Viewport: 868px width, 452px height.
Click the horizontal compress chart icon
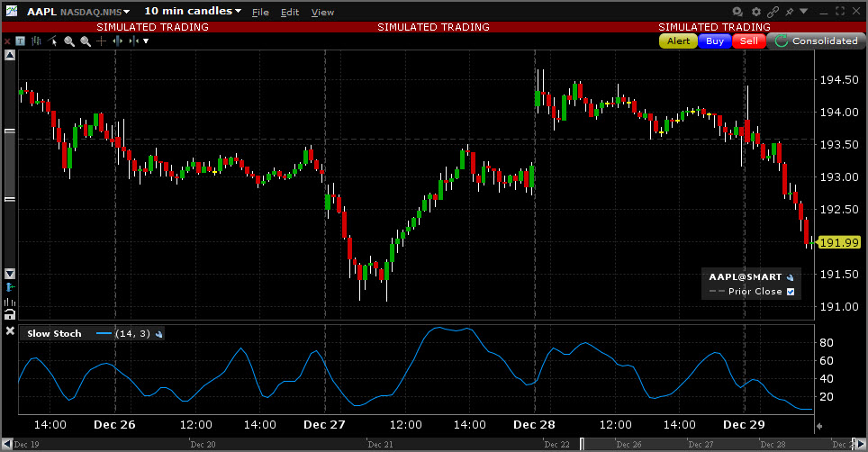(133, 41)
